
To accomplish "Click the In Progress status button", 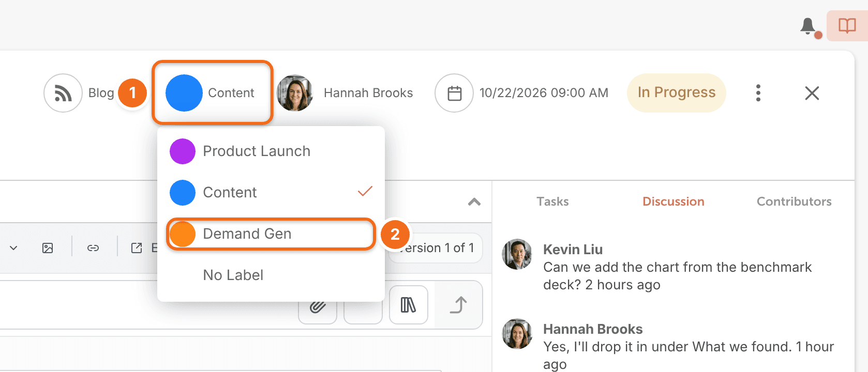I will tap(677, 93).
